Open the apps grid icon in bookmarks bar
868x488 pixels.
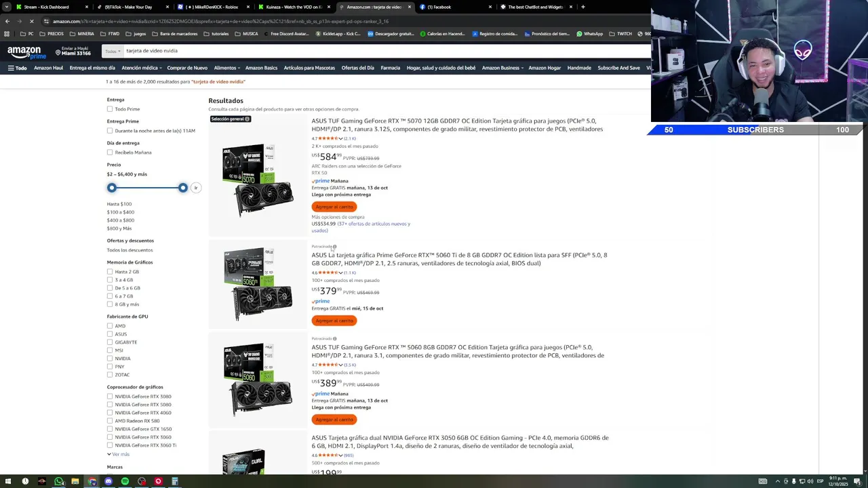7,33
